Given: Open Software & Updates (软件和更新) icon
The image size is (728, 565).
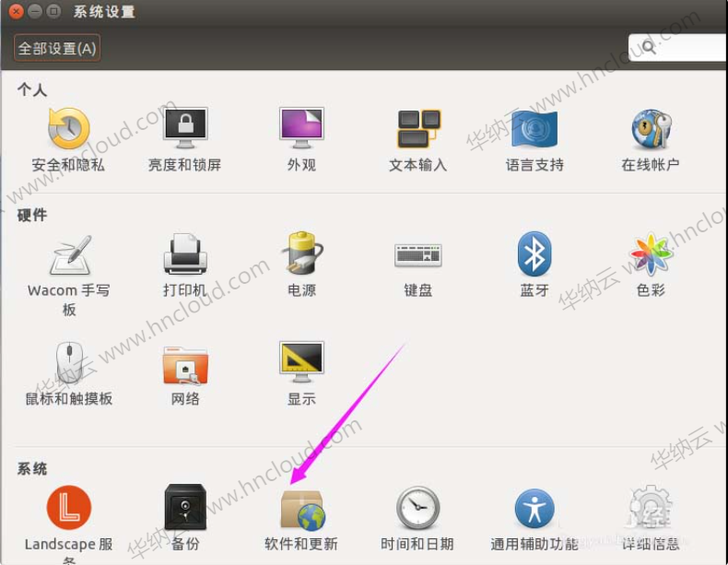Looking at the screenshot, I should [x=302, y=510].
